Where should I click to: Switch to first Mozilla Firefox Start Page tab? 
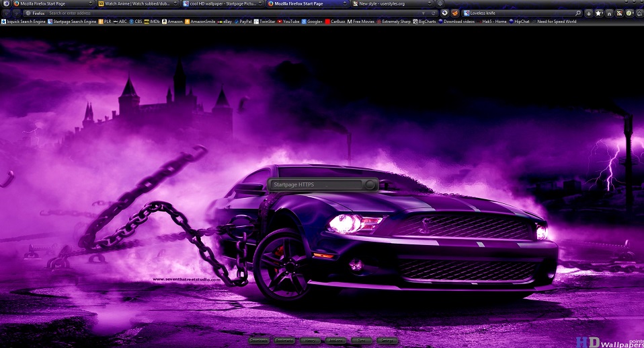[x=53, y=4]
